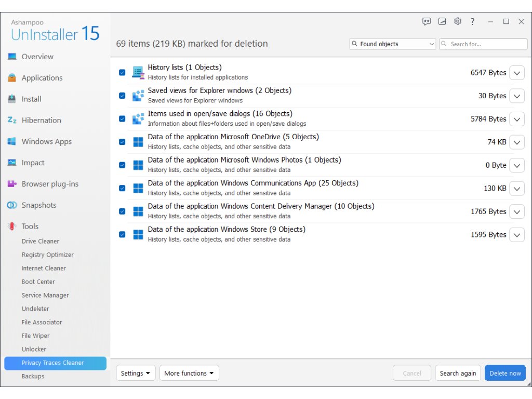This screenshot has width=532, height=399.
Task: Uncheck the History lists checkbox
Action: [122, 73]
